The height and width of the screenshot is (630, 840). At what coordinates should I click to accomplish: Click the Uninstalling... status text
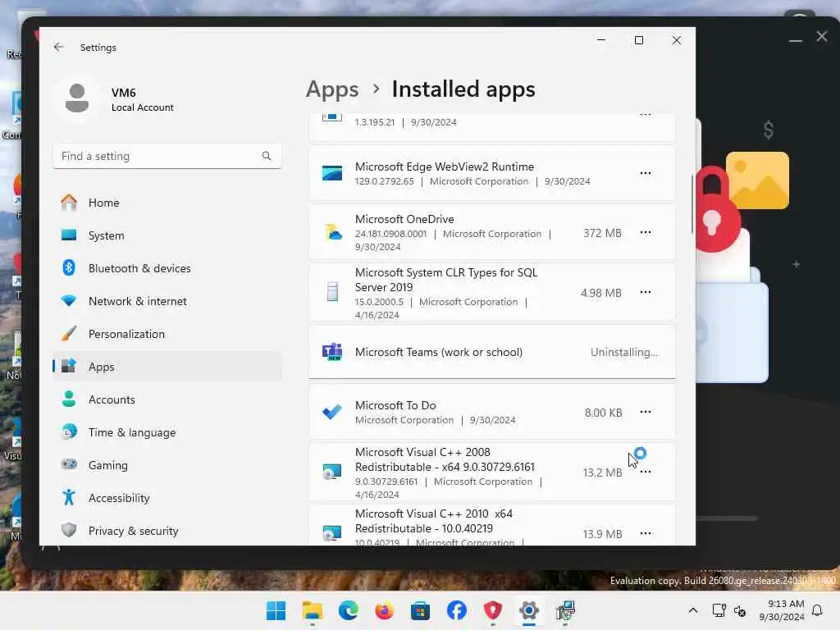(624, 352)
